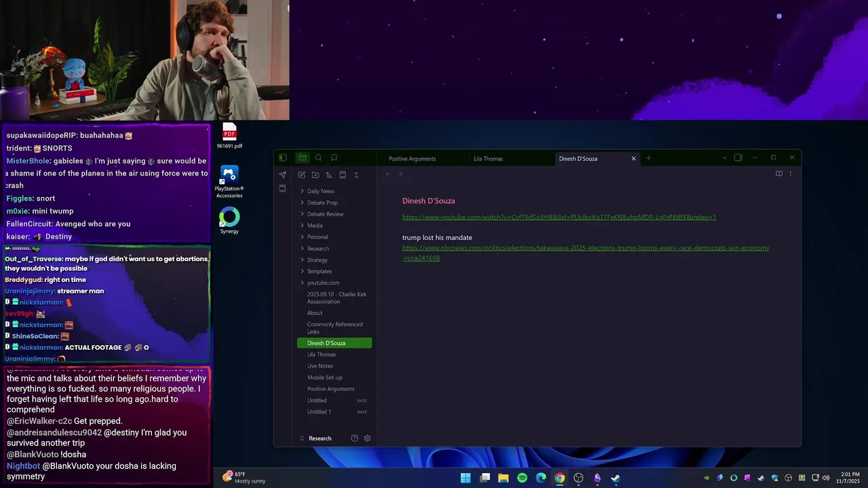Open the tab list dropdown
The image size is (868, 488).
(x=724, y=158)
